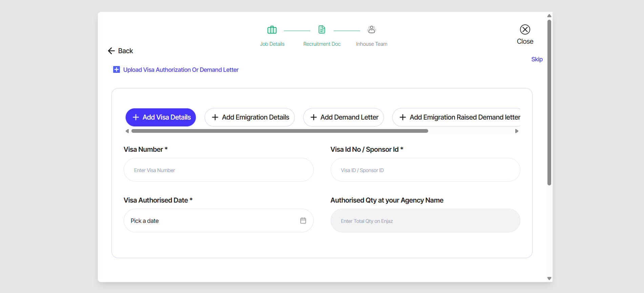This screenshot has height=293, width=644.
Task: Click the circled X close icon
Action: click(525, 30)
